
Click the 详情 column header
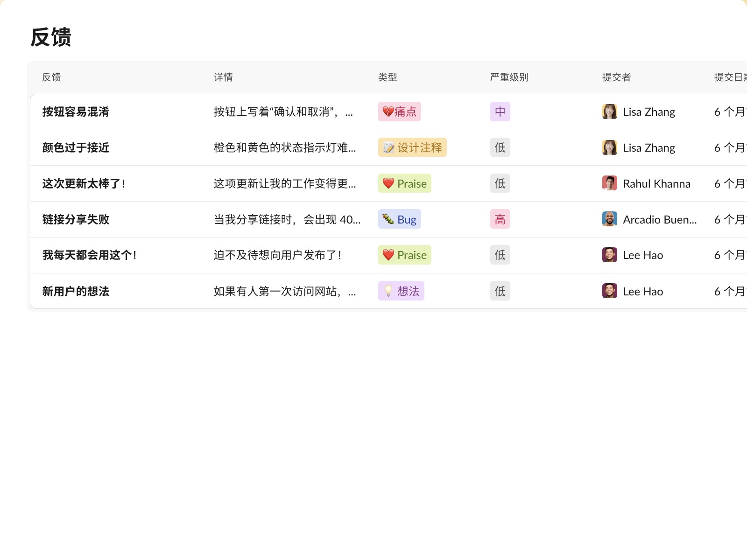pyautogui.click(x=223, y=77)
